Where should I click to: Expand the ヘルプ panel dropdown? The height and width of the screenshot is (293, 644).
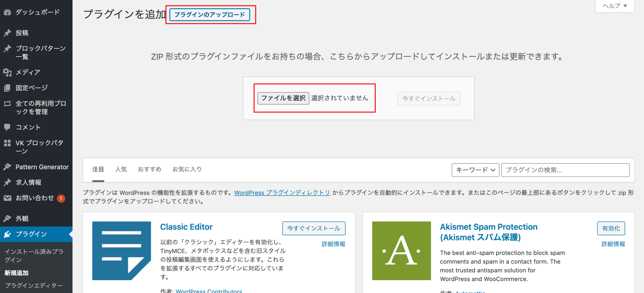[x=615, y=6]
